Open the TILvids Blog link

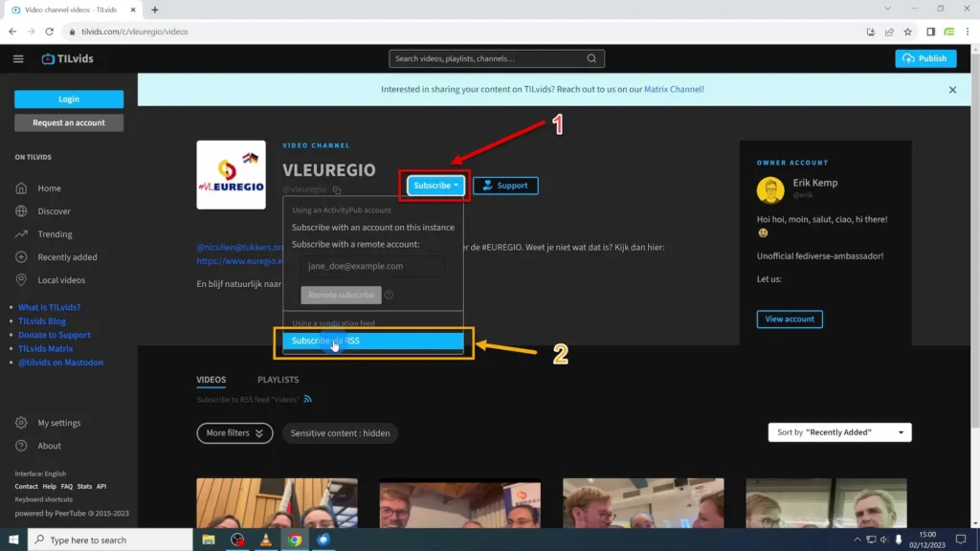pos(42,321)
